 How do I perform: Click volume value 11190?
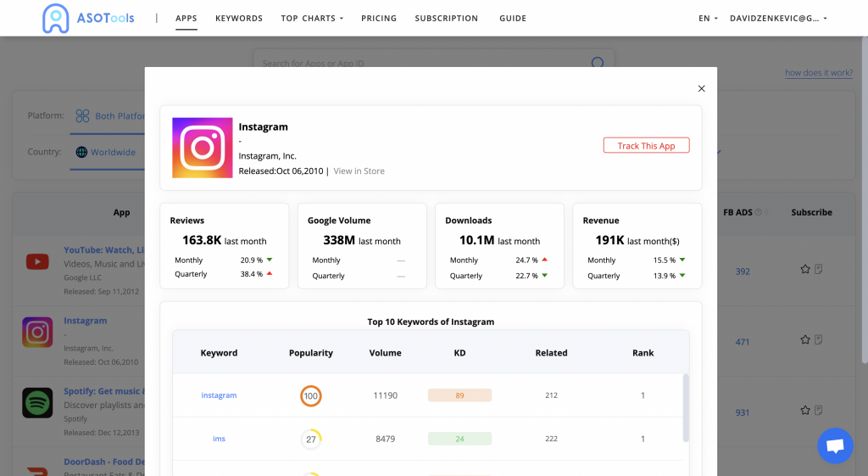386,395
